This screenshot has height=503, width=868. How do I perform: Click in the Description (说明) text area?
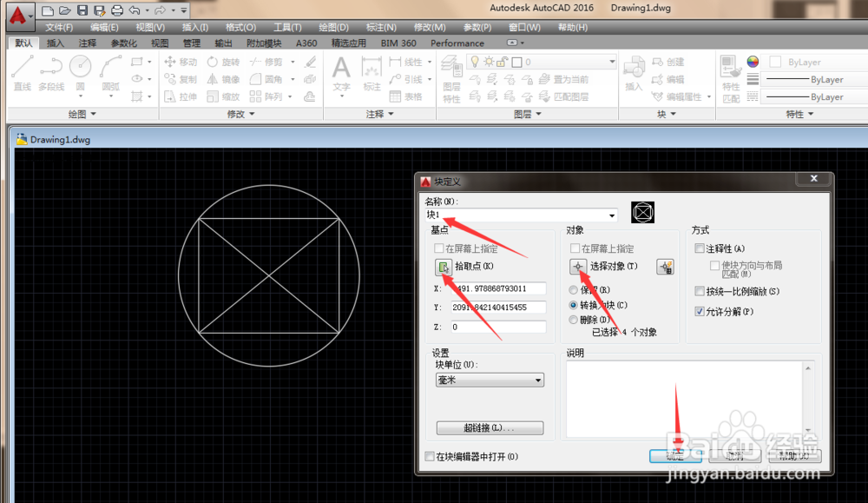coord(684,398)
